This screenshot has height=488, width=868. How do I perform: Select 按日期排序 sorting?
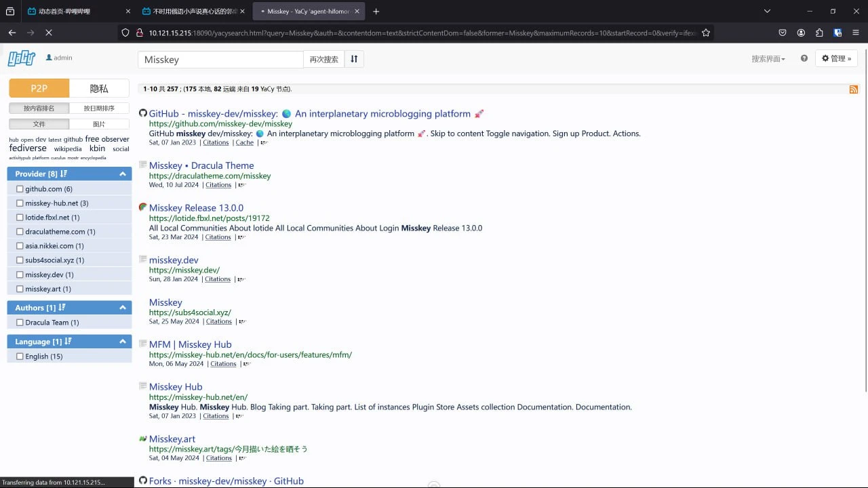coord(99,108)
